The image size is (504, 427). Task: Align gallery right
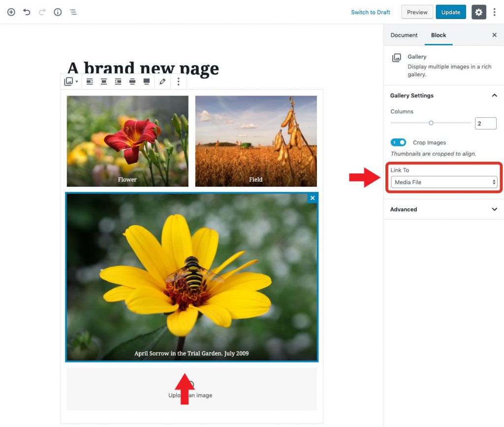point(118,82)
